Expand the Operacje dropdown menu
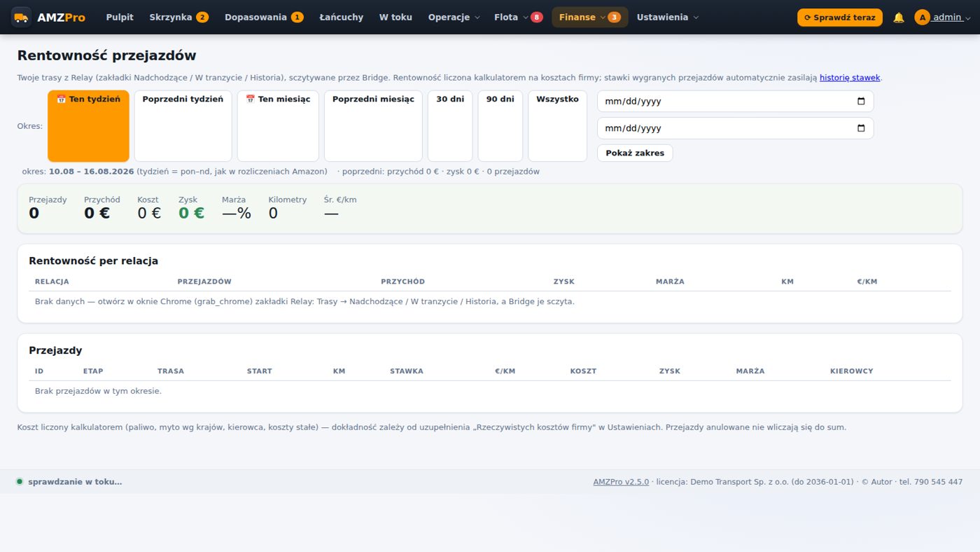The height and width of the screenshot is (552, 980). (454, 18)
